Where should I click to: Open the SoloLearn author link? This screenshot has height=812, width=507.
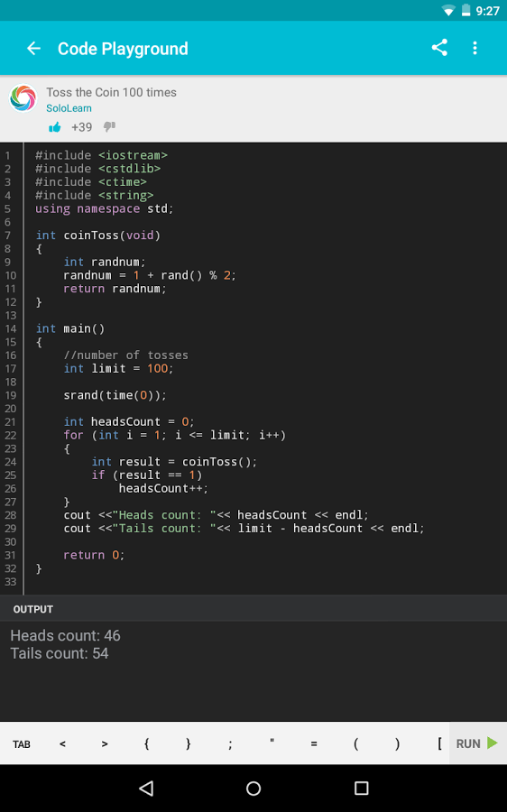(69, 108)
